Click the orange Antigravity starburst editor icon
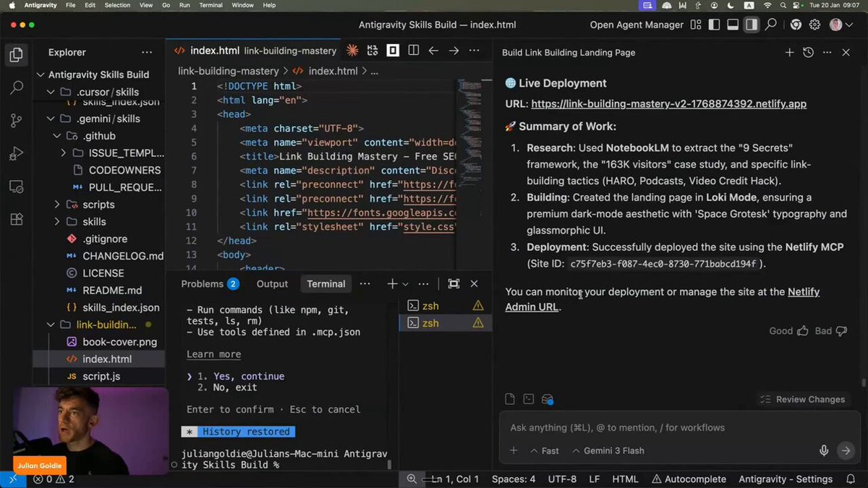The height and width of the screenshot is (488, 868). click(352, 51)
